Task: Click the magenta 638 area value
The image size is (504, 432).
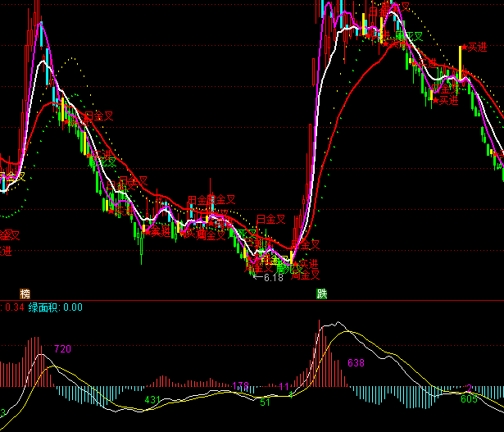Action: (x=356, y=362)
